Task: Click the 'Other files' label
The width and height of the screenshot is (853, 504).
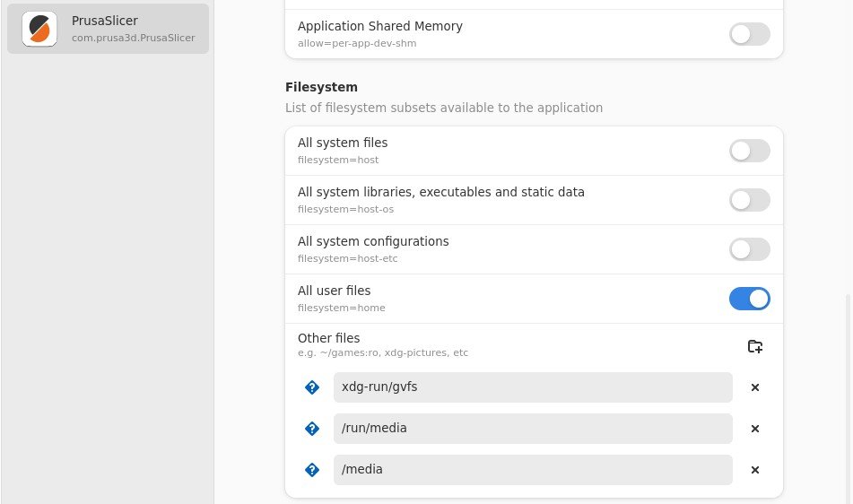Action: pos(328,338)
